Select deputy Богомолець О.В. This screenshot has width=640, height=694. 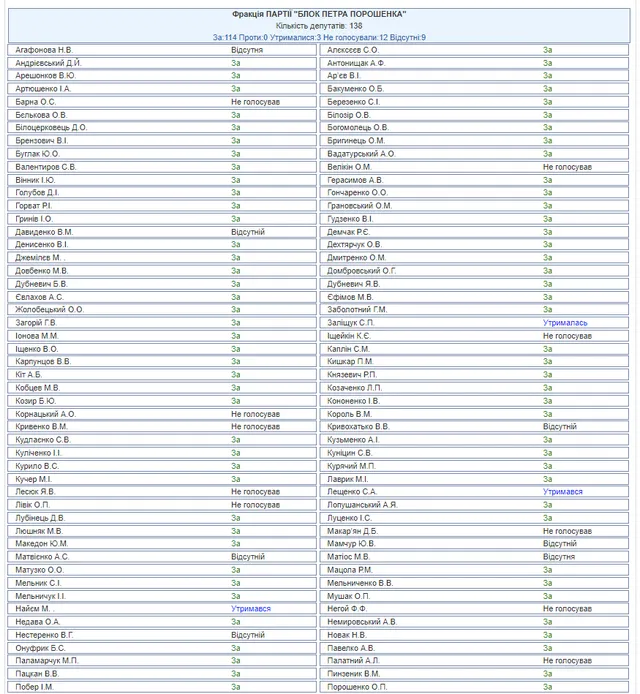tap(358, 127)
